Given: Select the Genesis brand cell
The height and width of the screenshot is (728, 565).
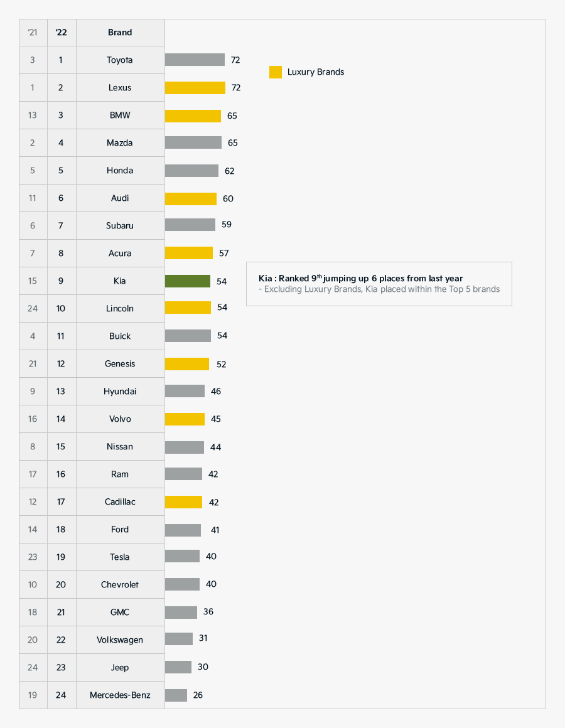Looking at the screenshot, I should pos(121,363).
